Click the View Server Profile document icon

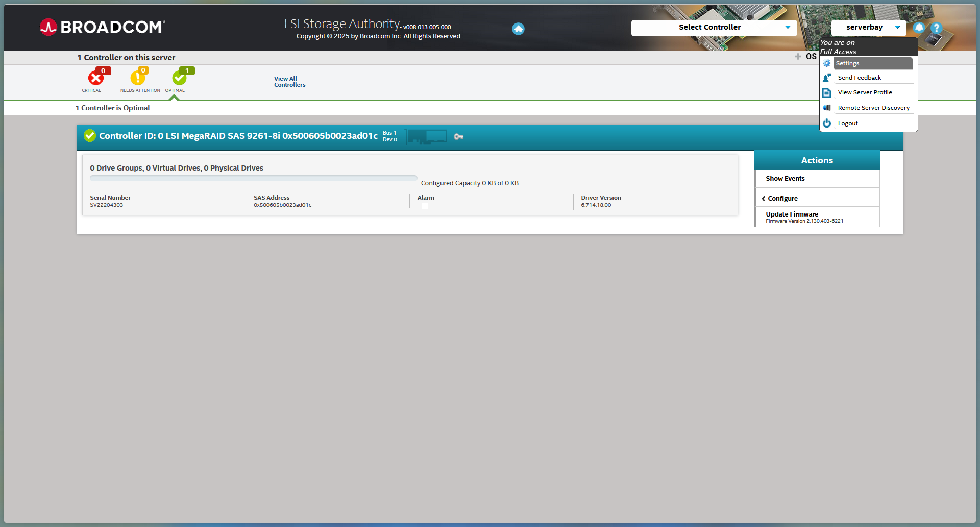tap(827, 93)
